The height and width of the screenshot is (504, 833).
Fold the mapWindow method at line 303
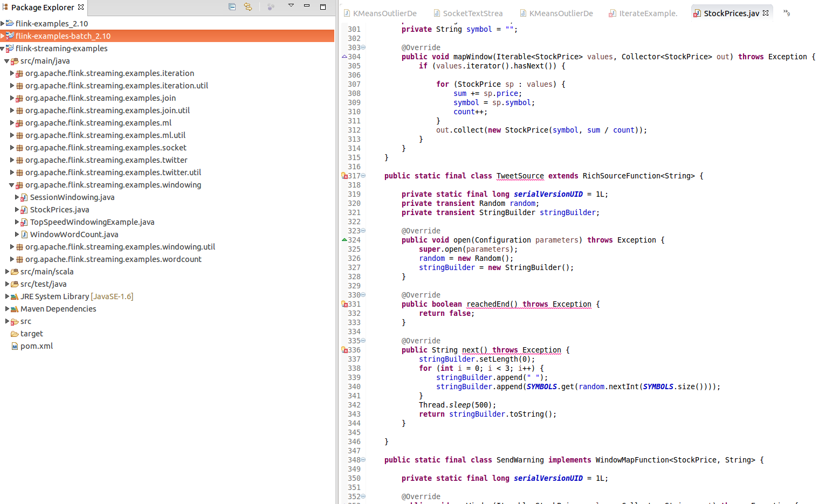(363, 47)
